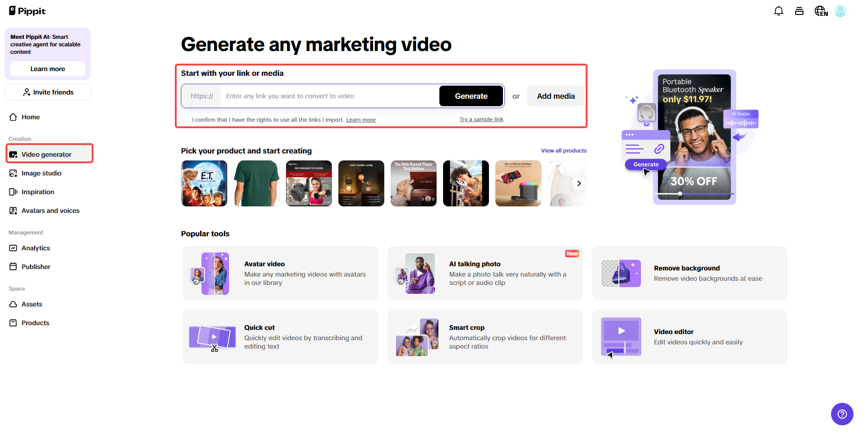Screen dimensions: 868x437
Task: Open the Analytics panel
Action: pos(36,248)
